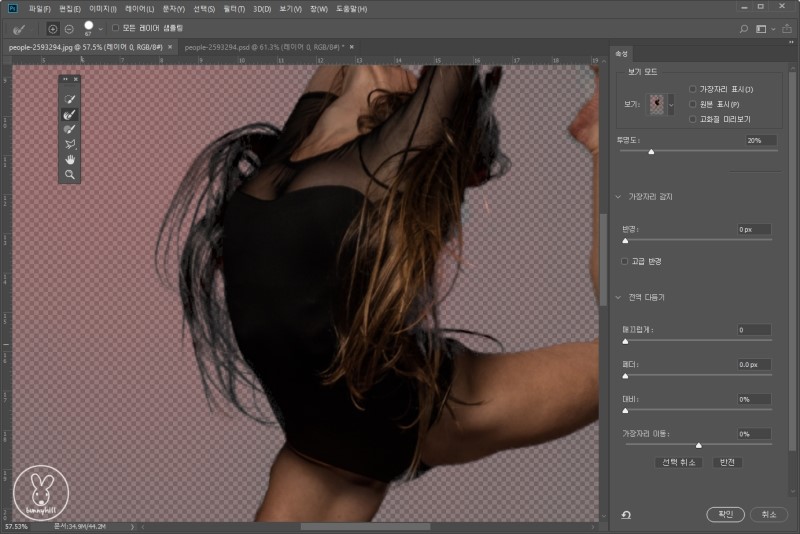
Task: Select the Lasso tool in floating toolbar
Action: click(x=70, y=144)
